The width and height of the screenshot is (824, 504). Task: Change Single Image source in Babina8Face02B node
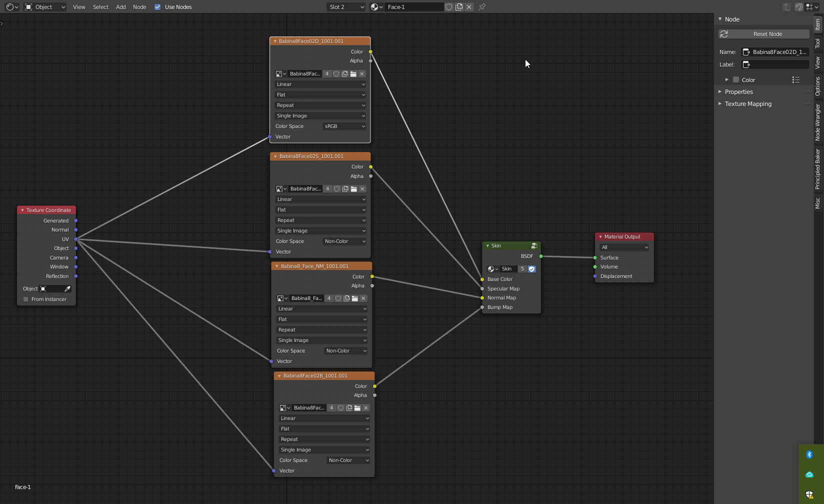point(324,450)
